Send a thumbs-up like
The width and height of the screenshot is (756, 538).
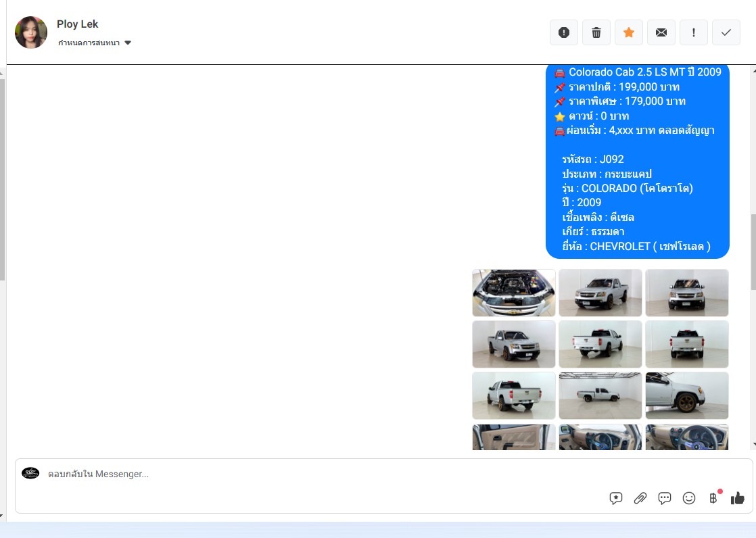click(737, 498)
